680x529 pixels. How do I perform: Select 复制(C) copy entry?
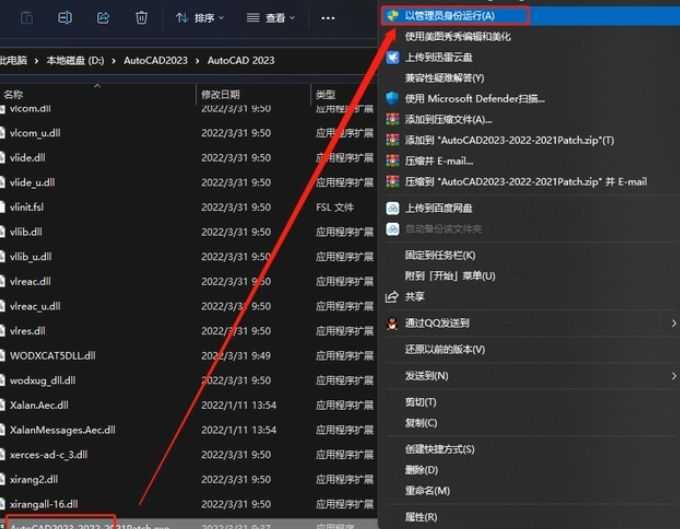(x=421, y=423)
